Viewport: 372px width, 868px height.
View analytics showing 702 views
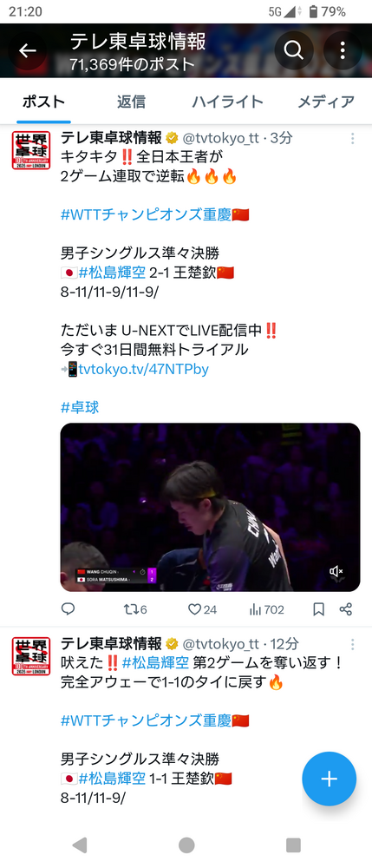[267, 609]
